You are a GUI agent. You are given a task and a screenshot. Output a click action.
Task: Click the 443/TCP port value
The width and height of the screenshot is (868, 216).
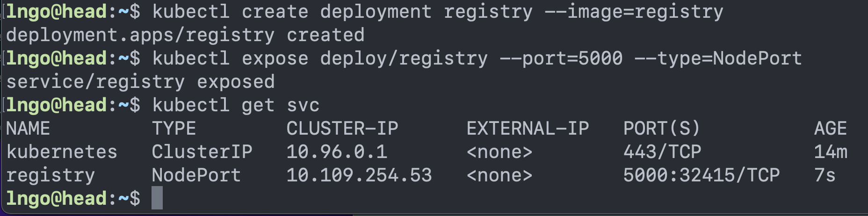pyautogui.click(x=662, y=152)
